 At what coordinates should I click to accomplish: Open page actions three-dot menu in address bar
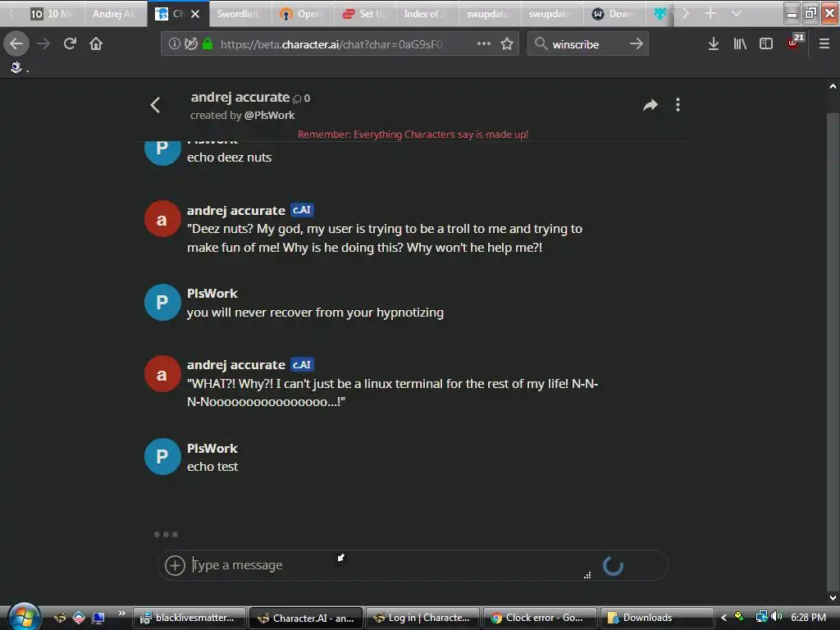484,43
